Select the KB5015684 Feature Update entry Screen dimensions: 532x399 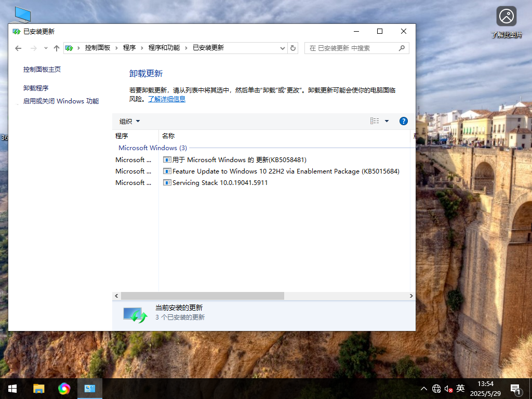282,171
